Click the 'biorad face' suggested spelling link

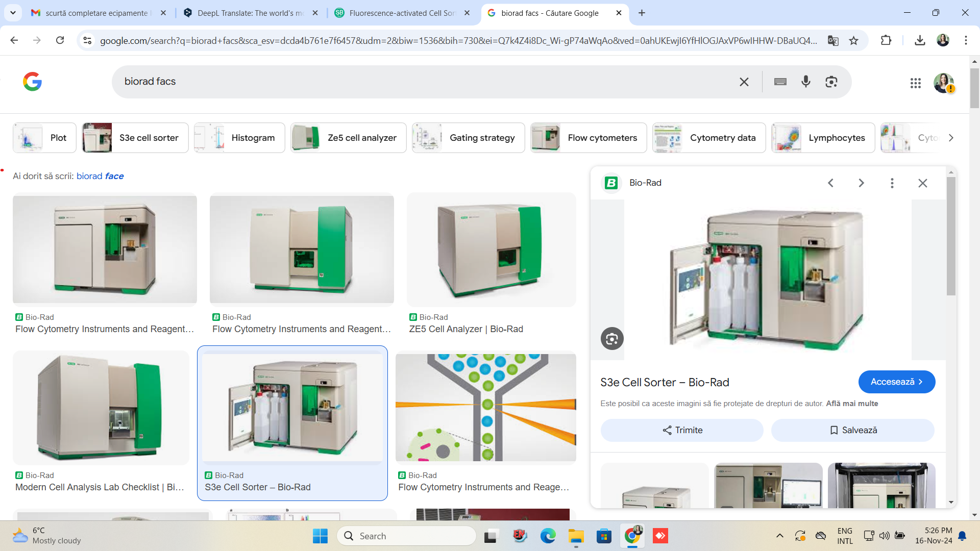(100, 176)
